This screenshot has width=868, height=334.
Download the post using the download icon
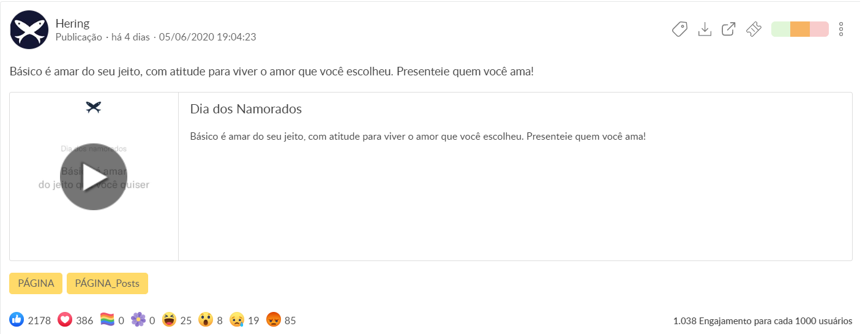705,29
